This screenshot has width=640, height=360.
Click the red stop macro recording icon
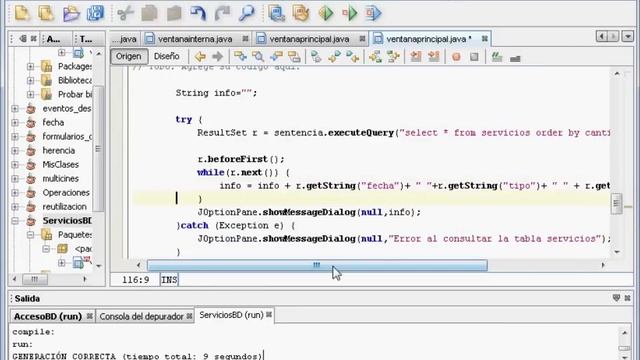(456, 57)
